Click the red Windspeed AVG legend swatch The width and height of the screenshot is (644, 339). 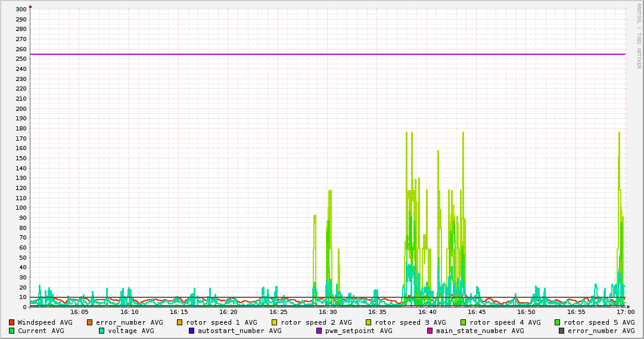click(11, 322)
